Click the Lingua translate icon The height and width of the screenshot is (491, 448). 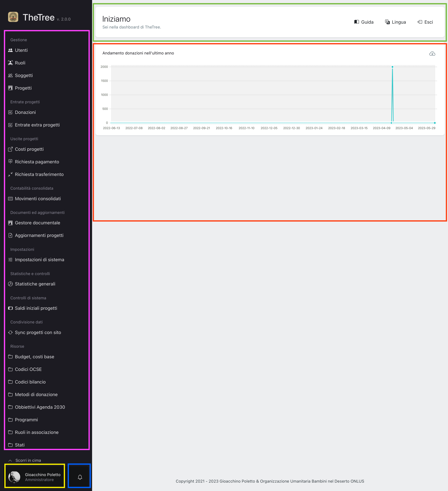[387, 22]
